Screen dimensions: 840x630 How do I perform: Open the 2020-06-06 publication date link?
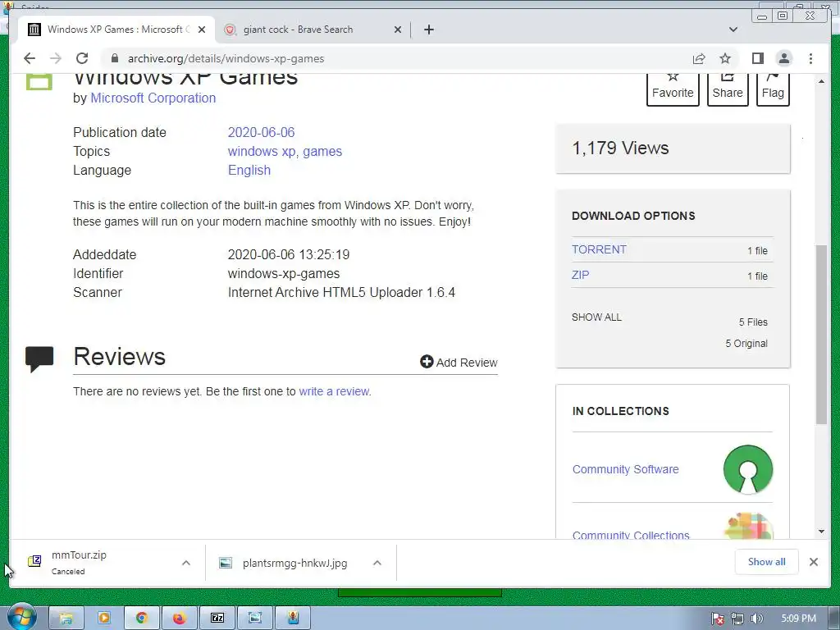pos(261,132)
